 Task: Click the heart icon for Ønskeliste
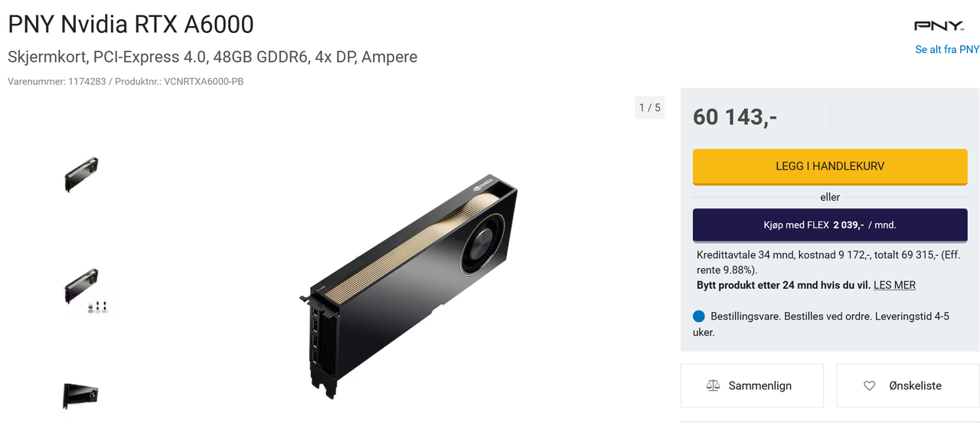869,386
